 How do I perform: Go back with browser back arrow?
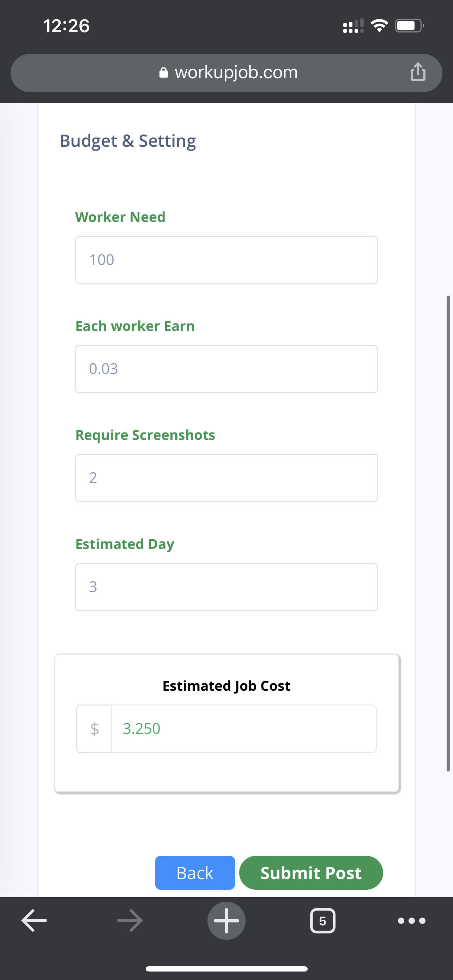point(34,920)
